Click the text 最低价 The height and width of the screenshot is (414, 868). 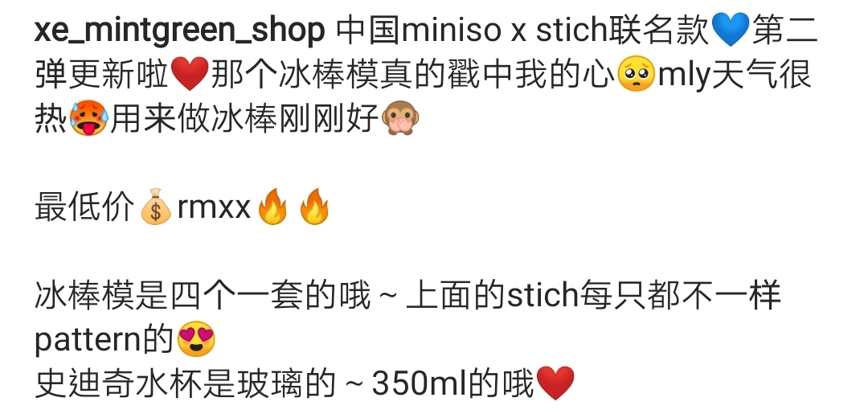(x=84, y=207)
